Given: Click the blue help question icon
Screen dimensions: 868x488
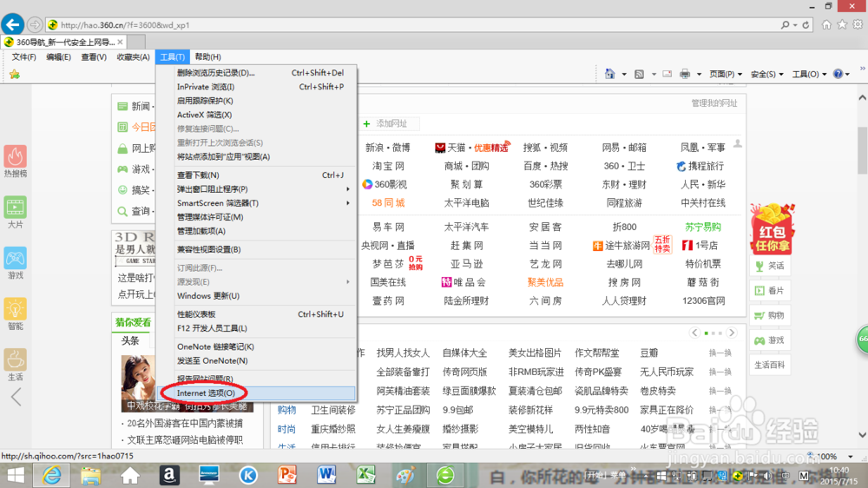Looking at the screenshot, I should 838,74.
